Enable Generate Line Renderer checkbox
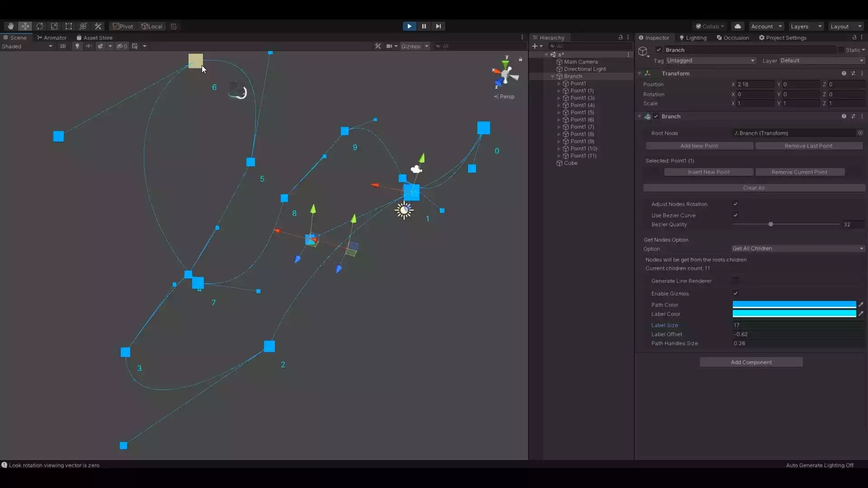Viewport: 868px width, 488px height. [736, 281]
